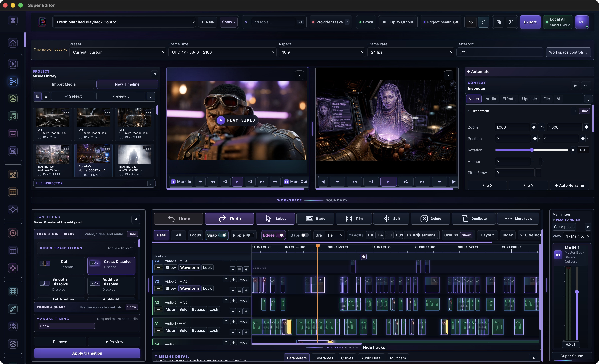The image size is (599, 364).
Task: Click the Duplicate tool
Action: 474,218
